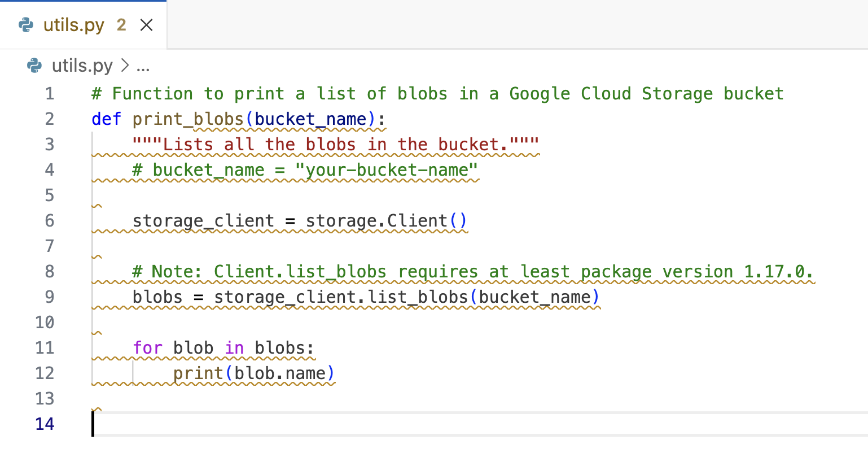The height and width of the screenshot is (461, 868).
Task: Click 'for' keyword on line 11
Action: 147,347
